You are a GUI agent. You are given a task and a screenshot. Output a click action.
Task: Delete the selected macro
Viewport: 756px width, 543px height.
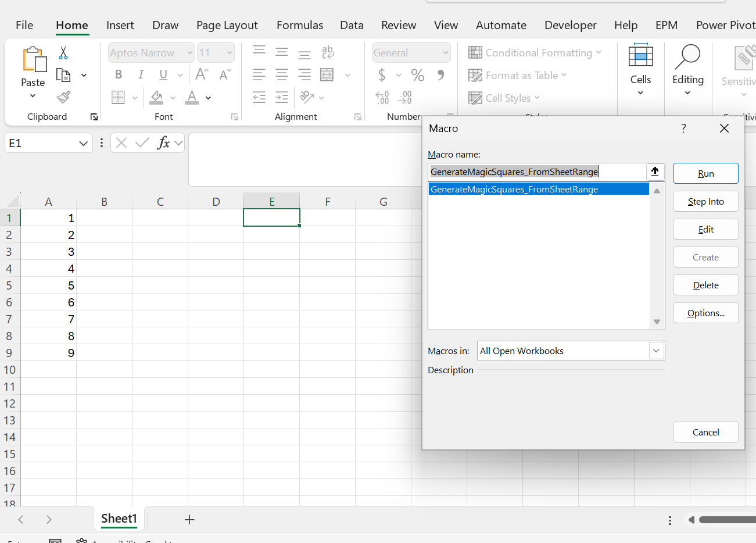click(x=706, y=285)
